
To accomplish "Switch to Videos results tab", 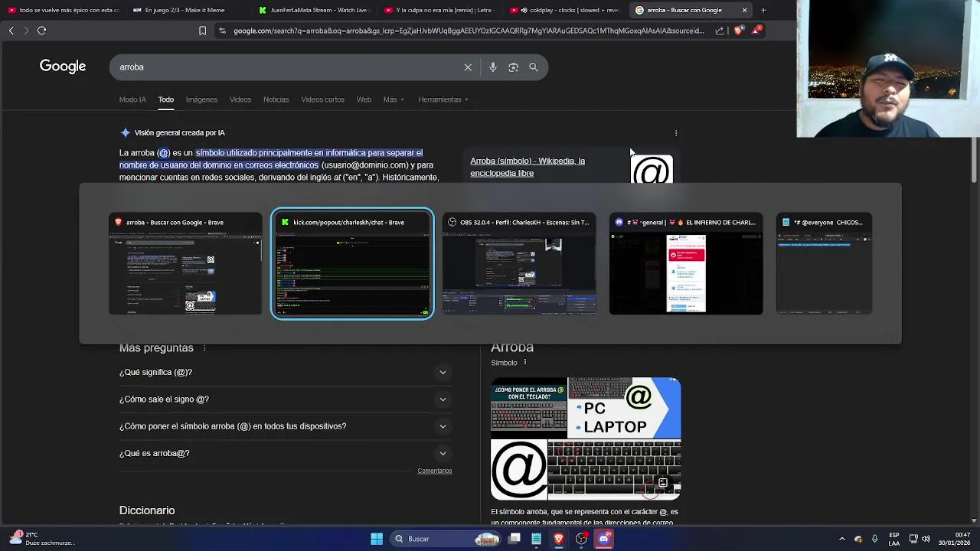I will [240, 99].
